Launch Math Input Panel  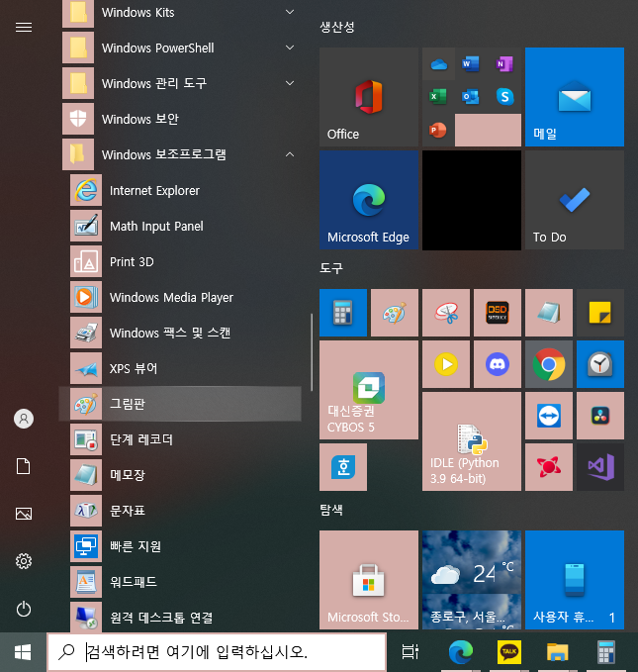(x=180, y=226)
